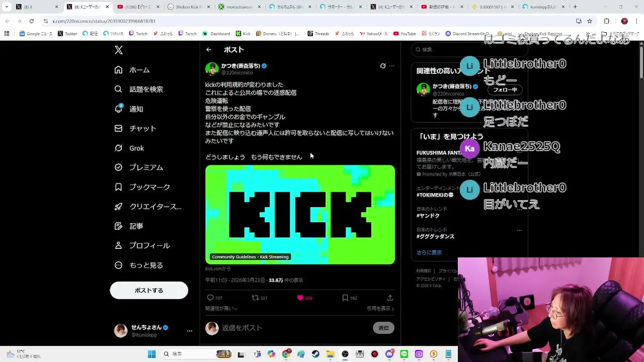
Task: Reload the page with the browser refresh button
Action: (x=31, y=21)
